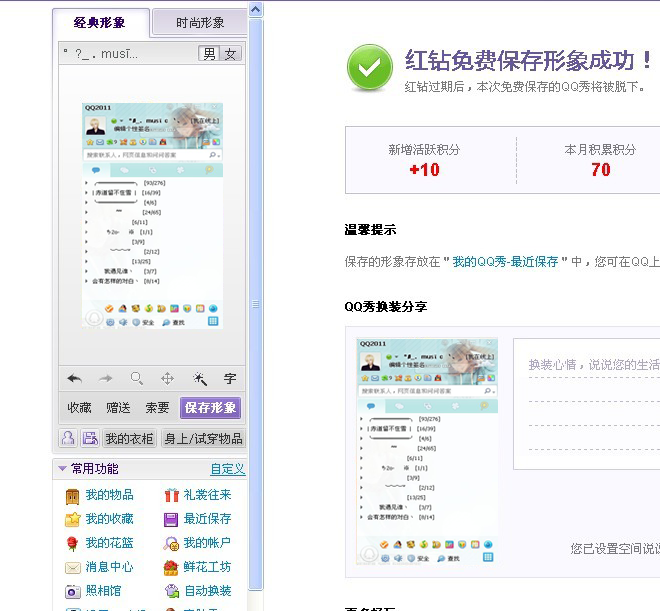
Task: Collapse the 常用功能 section triangle
Action: 62,468
